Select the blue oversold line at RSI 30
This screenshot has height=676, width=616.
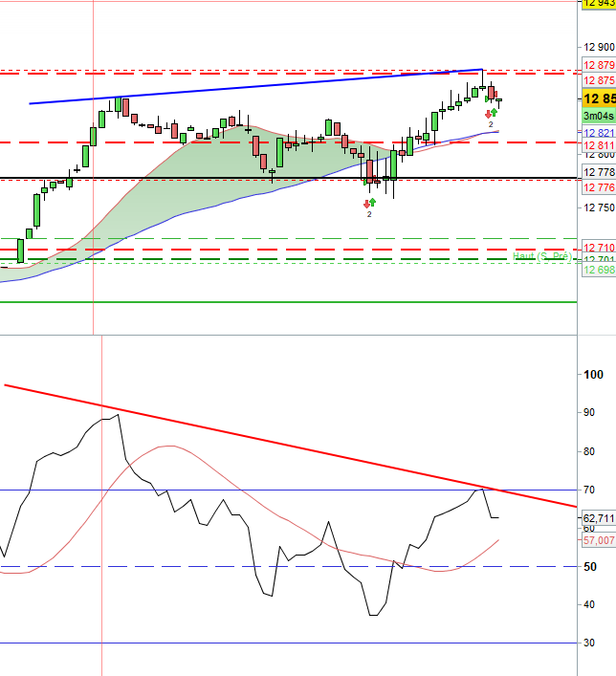[x=288, y=643]
